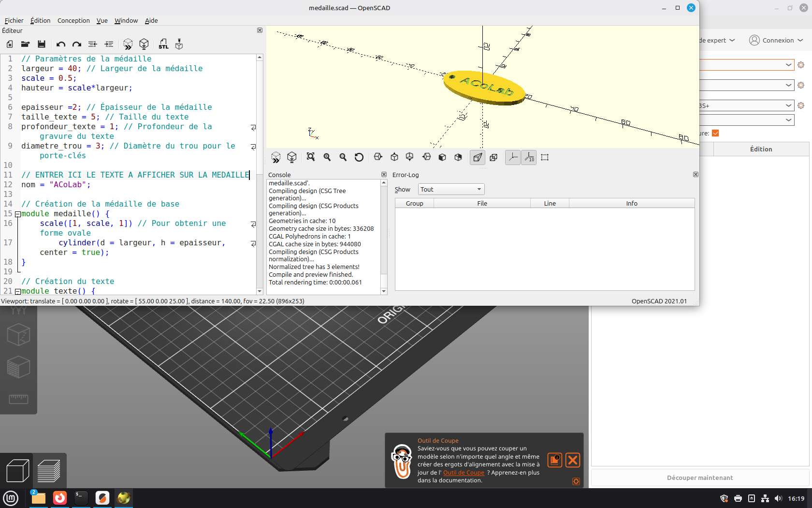Follow the Outil de Coupe link

(x=464, y=473)
